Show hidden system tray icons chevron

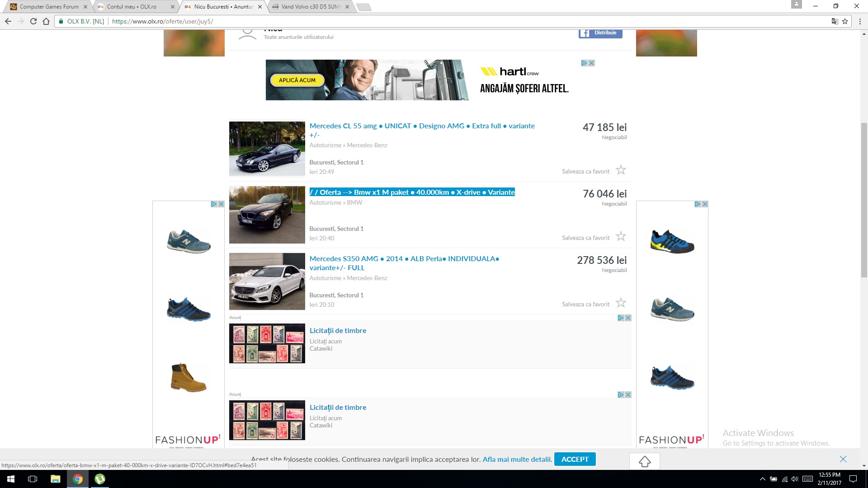(762, 479)
